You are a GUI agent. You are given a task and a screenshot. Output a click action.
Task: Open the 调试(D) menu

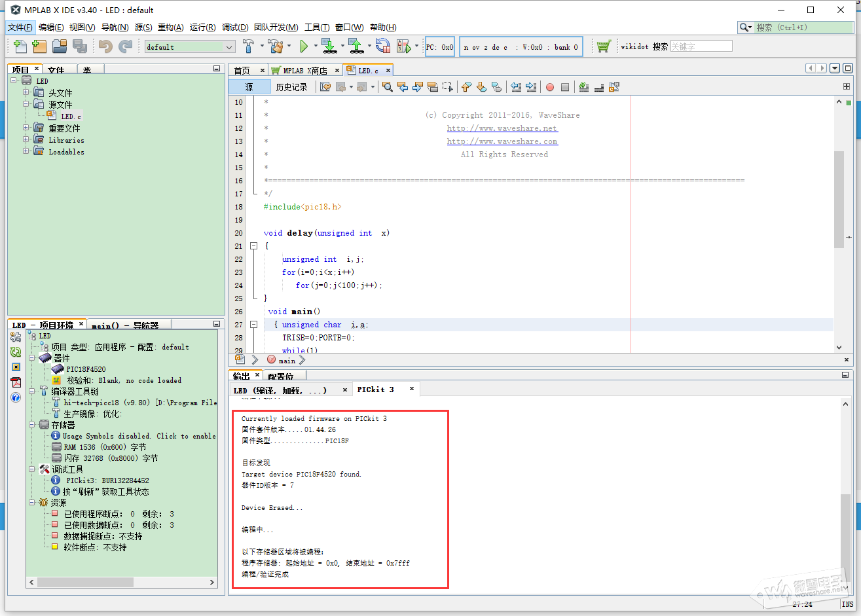[235, 27]
